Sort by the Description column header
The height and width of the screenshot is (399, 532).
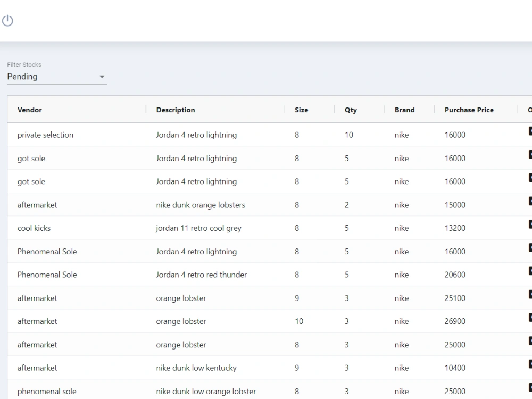point(176,110)
